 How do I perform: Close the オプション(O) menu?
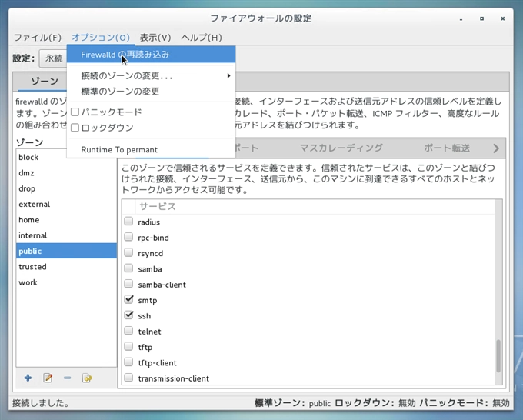click(101, 38)
